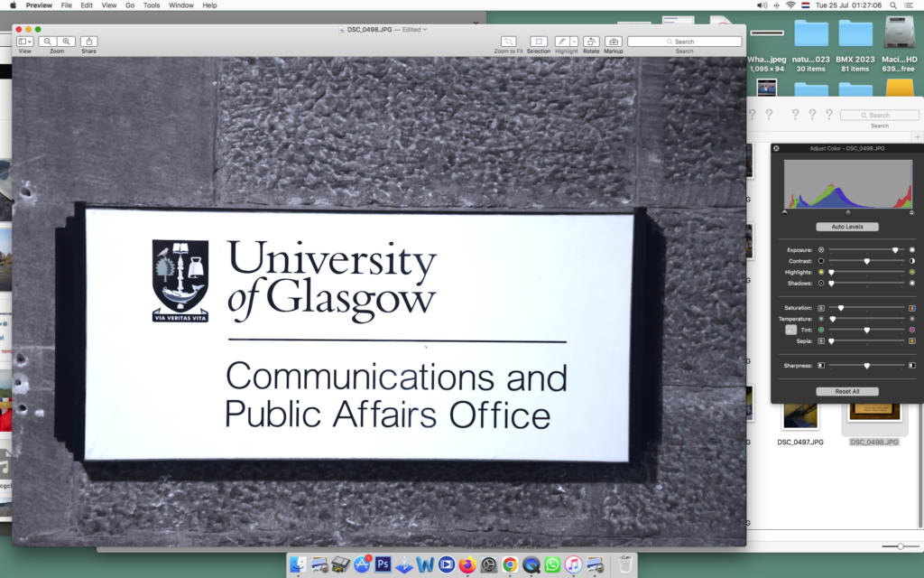Viewport: 924px width, 578px height.
Task: Activate the Selection tool in toolbar
Action: pyautogui.click(x=539, y=42)
